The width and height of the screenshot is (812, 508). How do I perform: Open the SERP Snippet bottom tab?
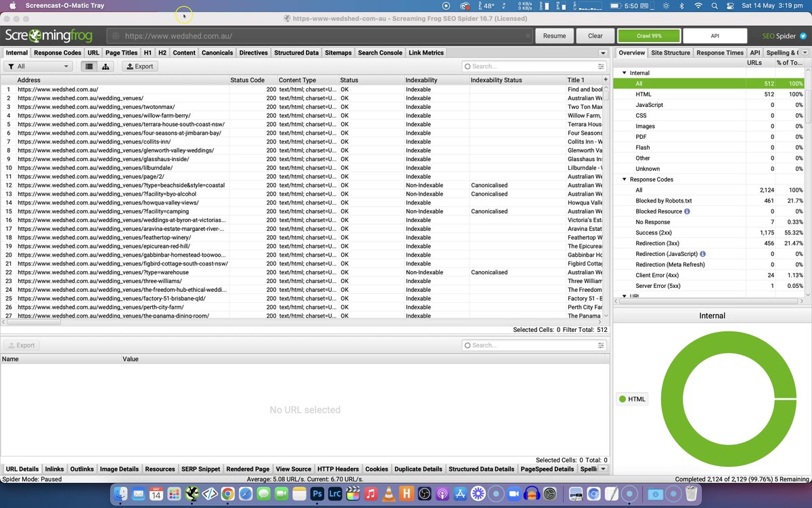(x=201, y=469)
